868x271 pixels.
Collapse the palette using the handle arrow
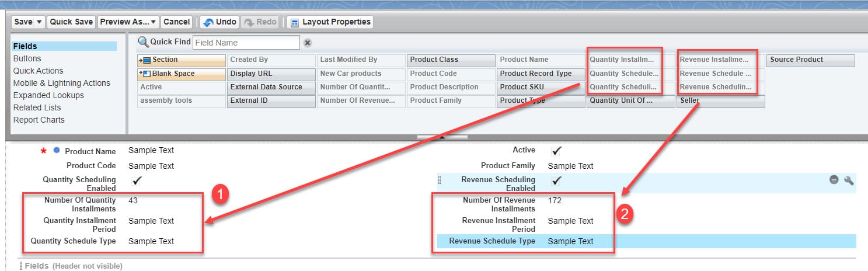tap(442, 137)
